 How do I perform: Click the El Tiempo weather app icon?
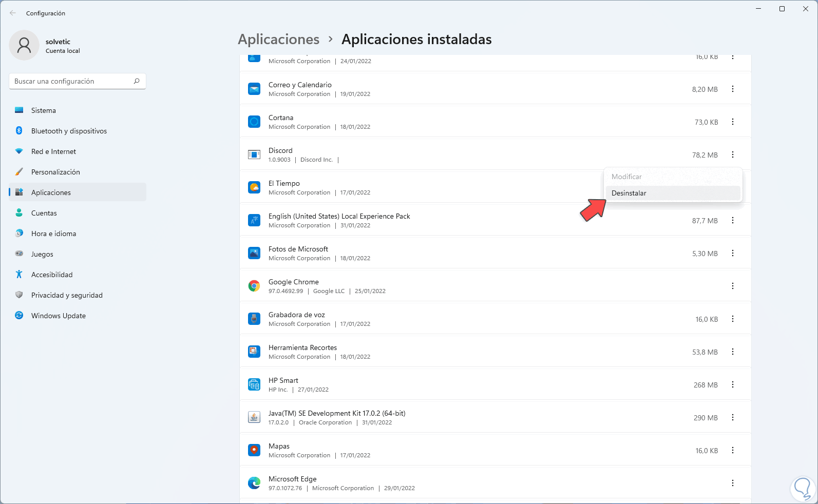pyautogui.click(x=254, y=188)
